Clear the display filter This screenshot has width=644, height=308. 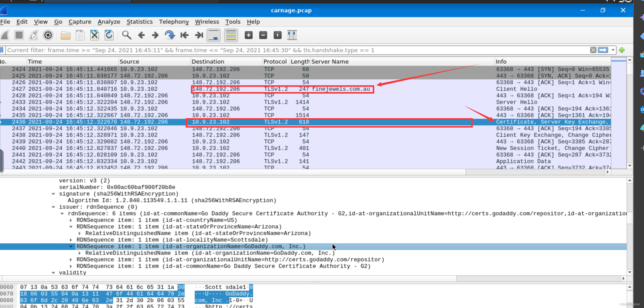pos(593,50)
